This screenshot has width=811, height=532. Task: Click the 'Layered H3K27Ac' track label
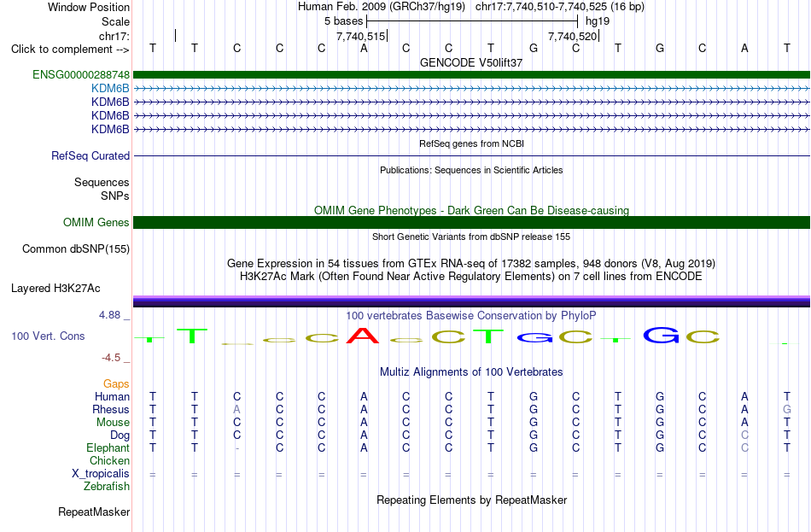pos(55,289)
